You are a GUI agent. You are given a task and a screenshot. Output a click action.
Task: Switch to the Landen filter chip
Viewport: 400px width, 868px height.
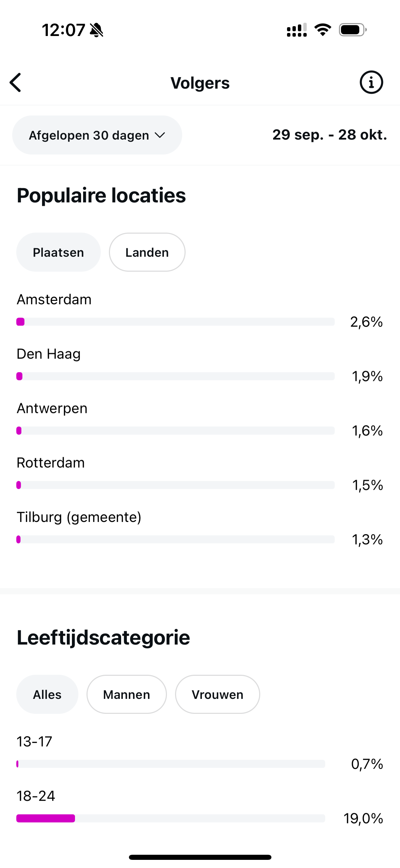click(147, 252)
